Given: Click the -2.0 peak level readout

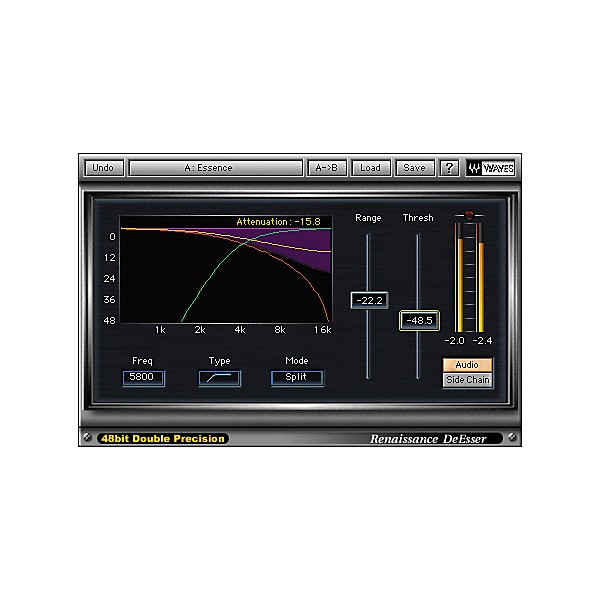Looking at the screenshot, I should pos(455,341).
